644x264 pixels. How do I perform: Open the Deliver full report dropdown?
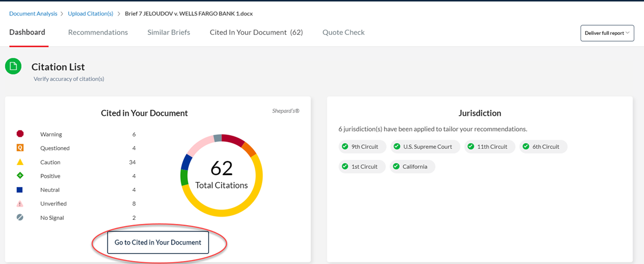point(607,33)
